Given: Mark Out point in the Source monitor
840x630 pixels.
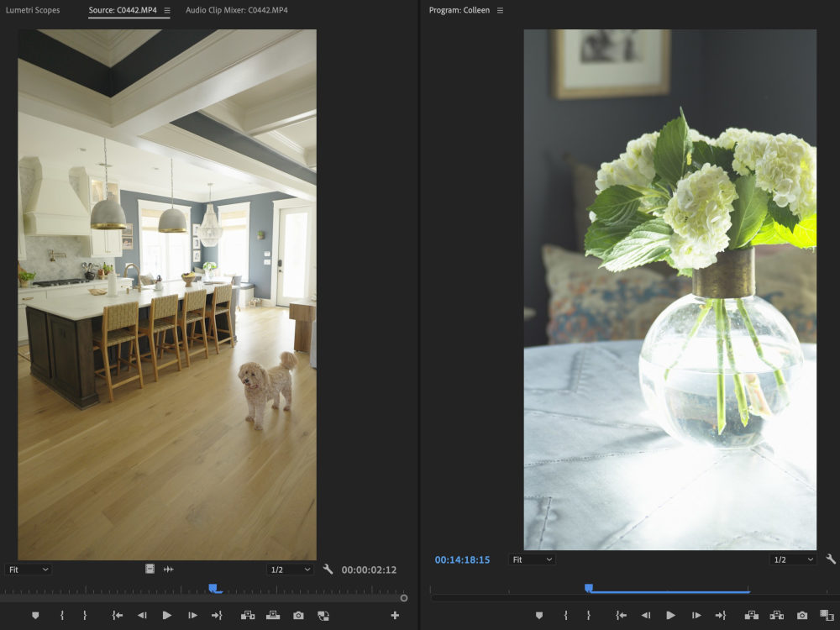Looking at the screenshot, I should coord(85,616).
